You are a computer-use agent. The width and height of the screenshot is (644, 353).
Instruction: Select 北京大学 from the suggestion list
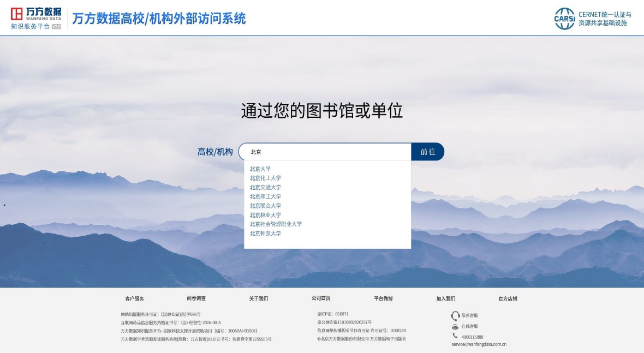click(260, 169)
